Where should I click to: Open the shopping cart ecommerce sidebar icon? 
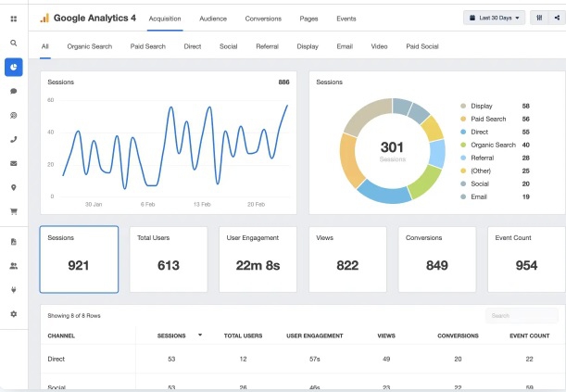(14, 211)
